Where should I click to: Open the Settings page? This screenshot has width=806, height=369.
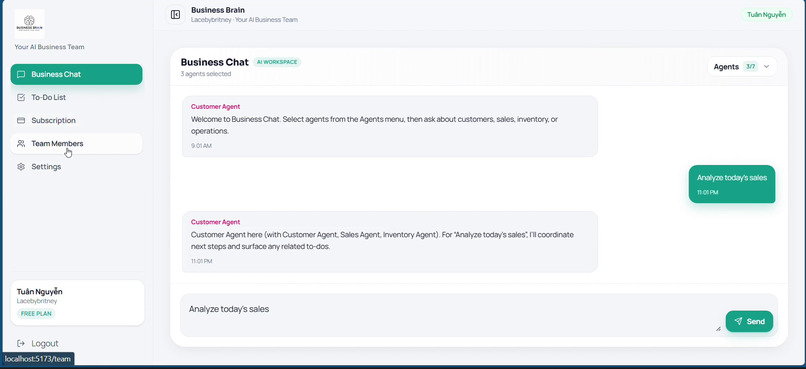(77, 167)
